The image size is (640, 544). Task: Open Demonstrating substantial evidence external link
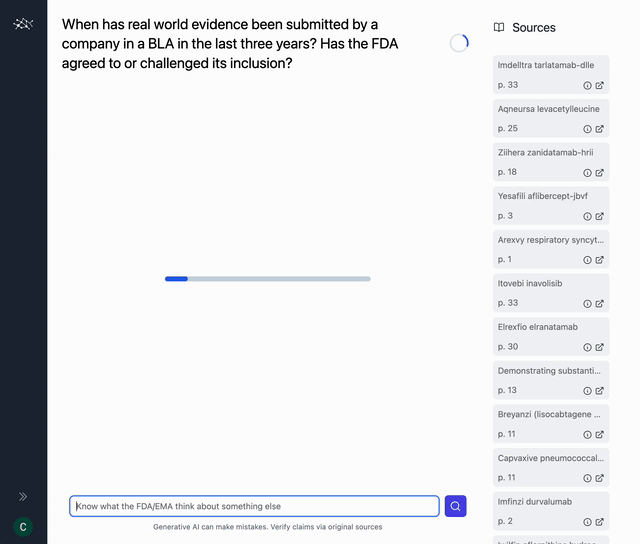600,391
